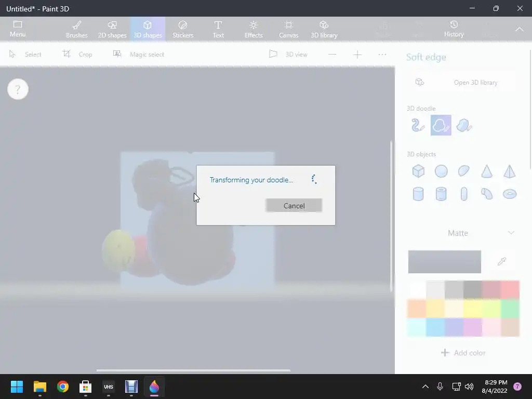Click the canvas horizontal scrollbar
The width and height of the screenshot is (532, 399).
pos(193,370)
